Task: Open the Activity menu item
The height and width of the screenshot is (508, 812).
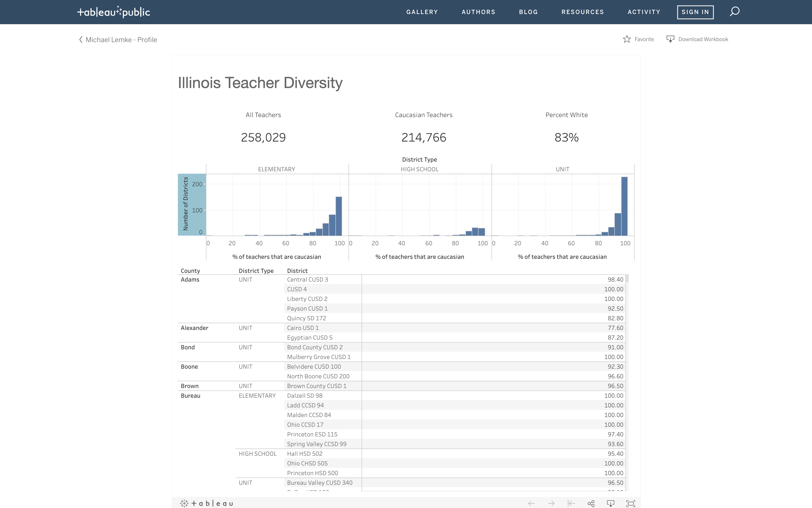Action: point(644,12)
